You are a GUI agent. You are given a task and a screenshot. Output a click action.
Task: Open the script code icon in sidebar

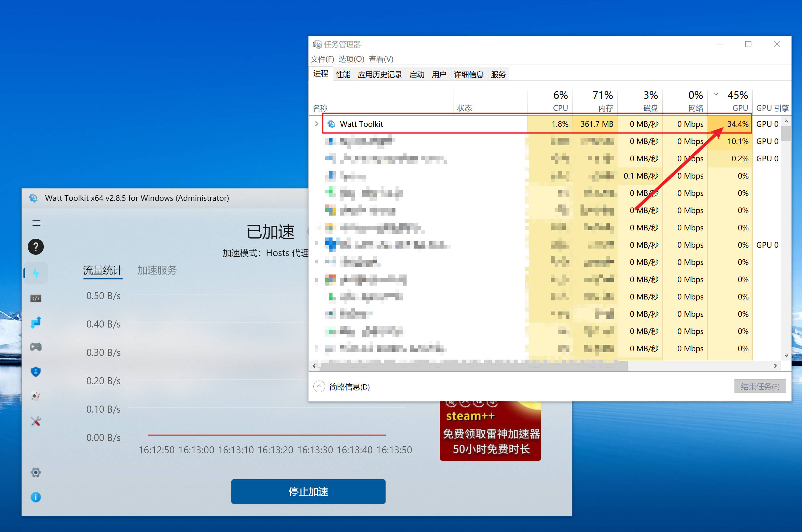[x=35, y=298]
